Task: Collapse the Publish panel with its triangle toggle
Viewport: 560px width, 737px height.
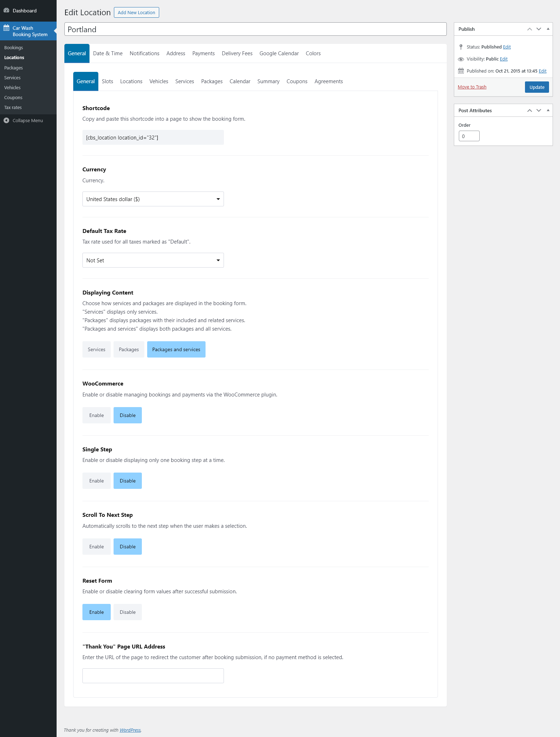Action: click(x=548, y=29)
